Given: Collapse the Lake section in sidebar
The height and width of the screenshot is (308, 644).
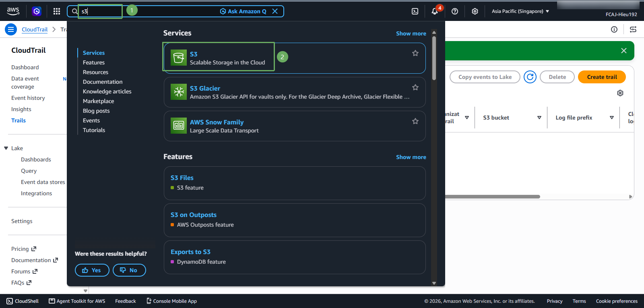Looking at the screenshot, I should [6, 148].
